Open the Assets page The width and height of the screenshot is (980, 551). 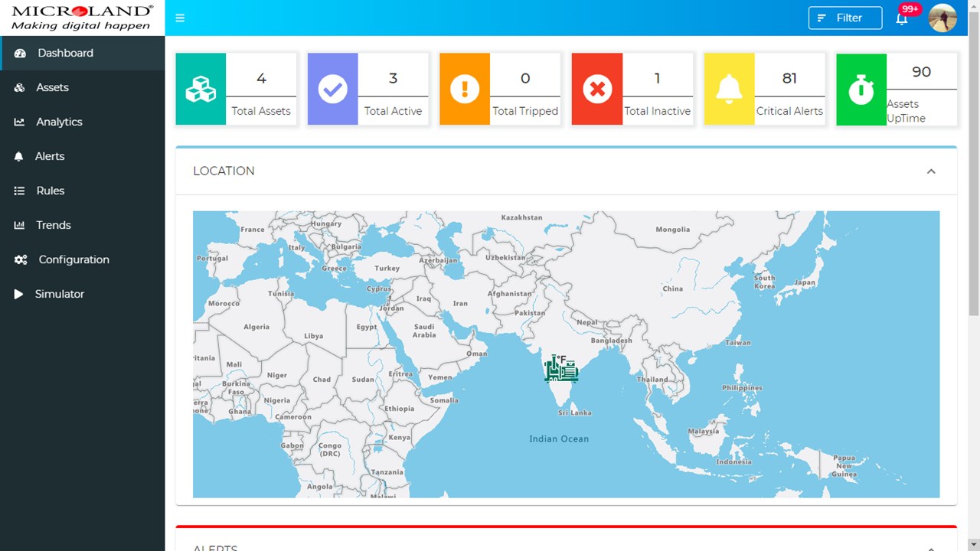82,87
